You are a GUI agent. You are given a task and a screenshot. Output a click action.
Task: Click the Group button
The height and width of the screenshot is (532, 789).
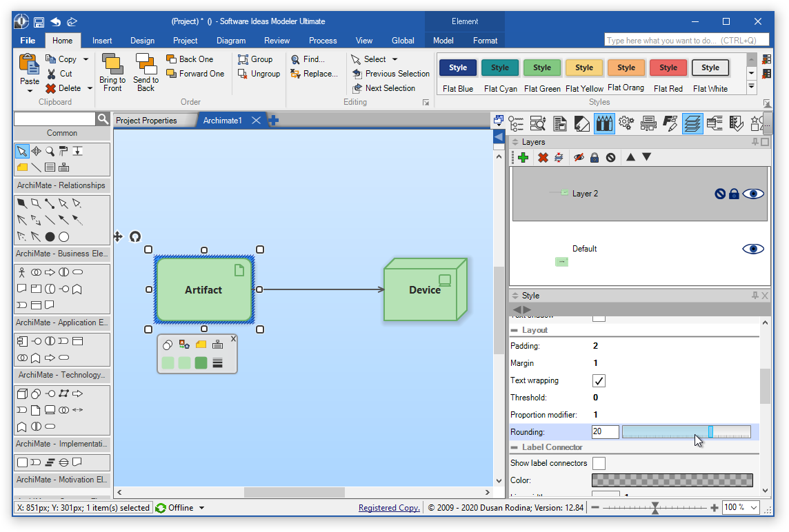coord(255,59)
